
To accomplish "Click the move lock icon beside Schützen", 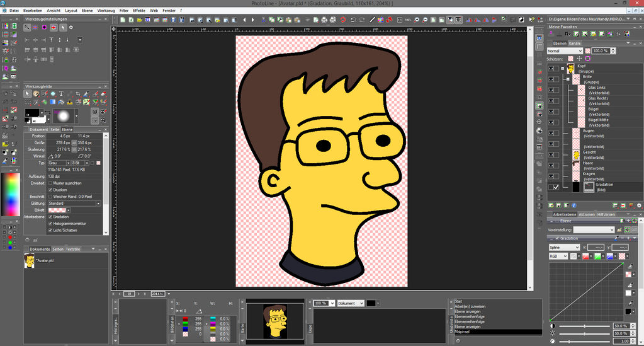I will (579, 59).
